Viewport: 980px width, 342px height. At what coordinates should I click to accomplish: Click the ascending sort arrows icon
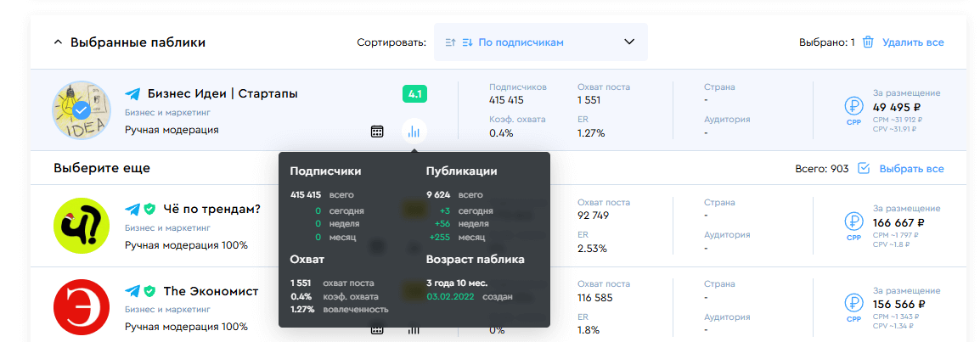(x=450, y=42)
